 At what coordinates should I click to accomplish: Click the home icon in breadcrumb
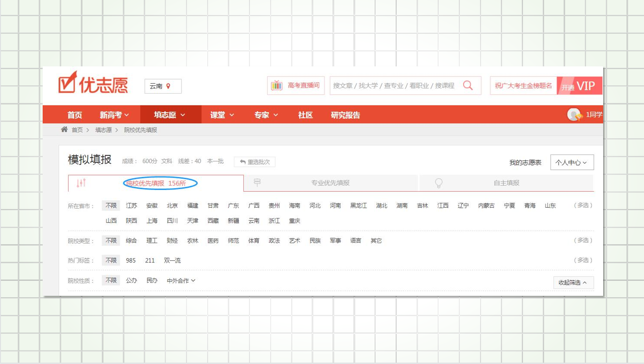point(64,130)
